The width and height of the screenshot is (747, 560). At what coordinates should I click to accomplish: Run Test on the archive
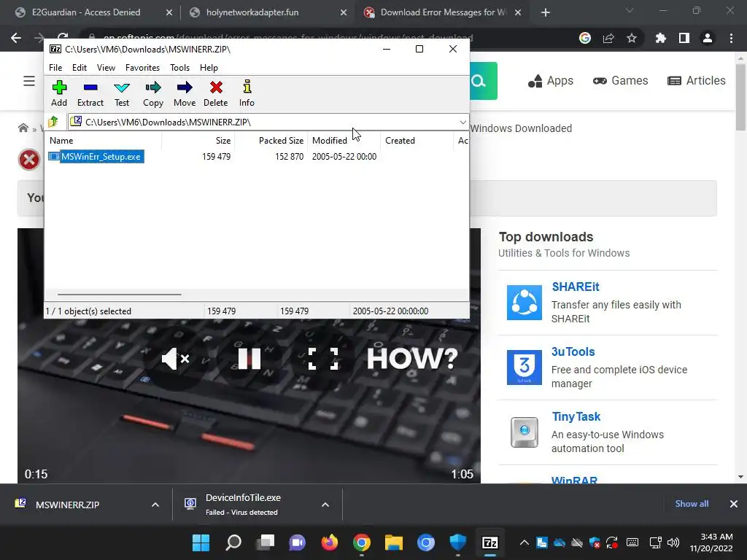[122, 93]
